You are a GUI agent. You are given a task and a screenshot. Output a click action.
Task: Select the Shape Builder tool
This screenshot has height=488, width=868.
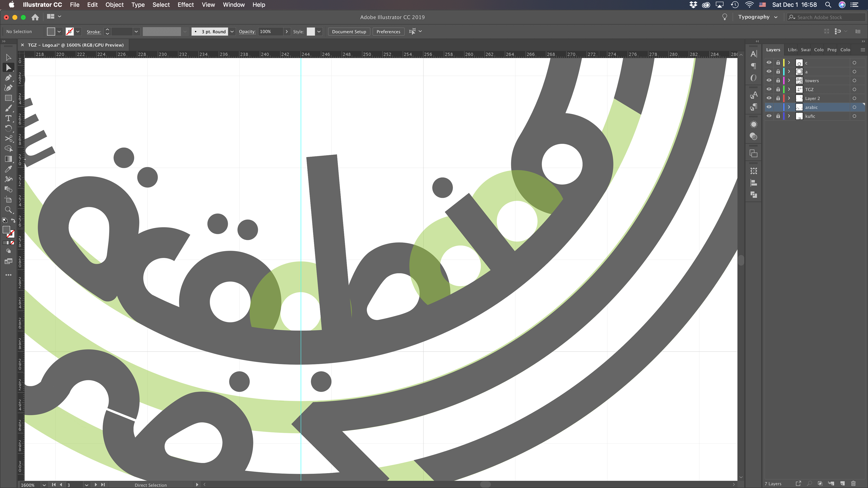[8, 148]
